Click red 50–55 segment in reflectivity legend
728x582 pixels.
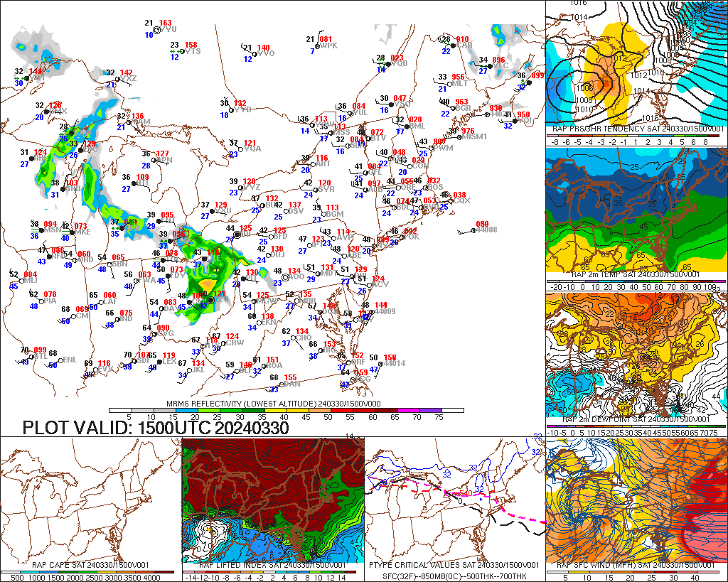tap(343, 410)
